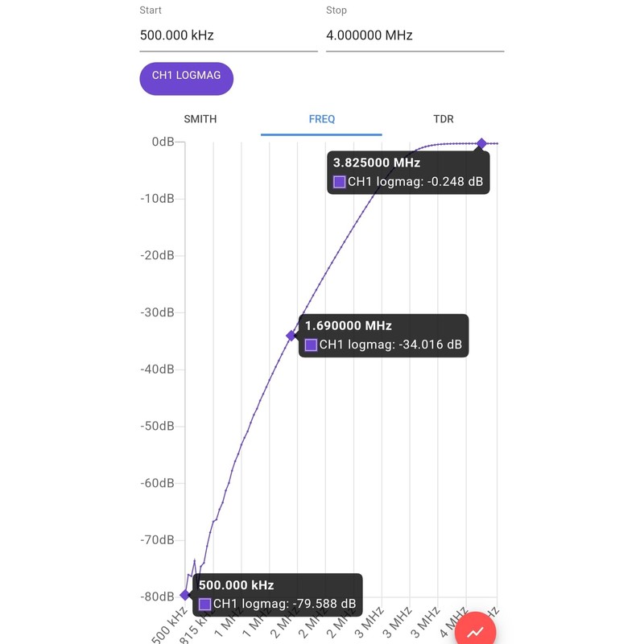Toggle the CH1 LOGMAG trace chip
644x644 pixels.
coord(187,78)
